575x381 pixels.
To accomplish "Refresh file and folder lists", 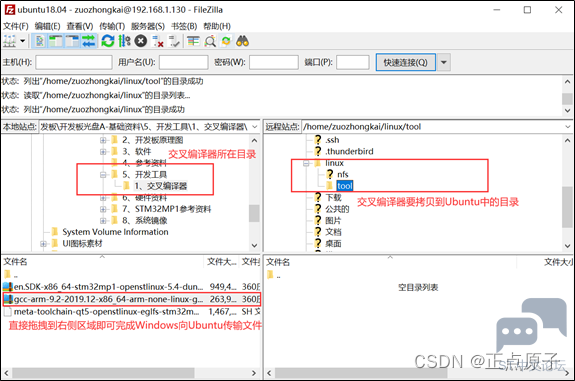I will (x=108, y=41).
